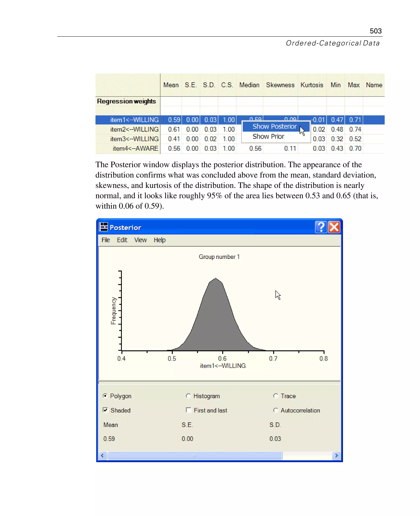Image resolution: width=420 pixels, height=516 pixels.
Task: Click the Max column header
Action: 354,85
